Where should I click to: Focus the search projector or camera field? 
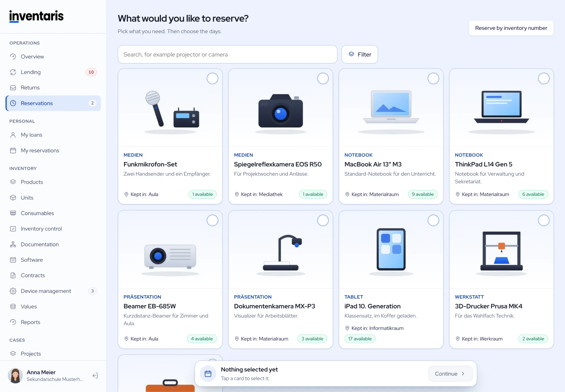click(x=227, y=54)
